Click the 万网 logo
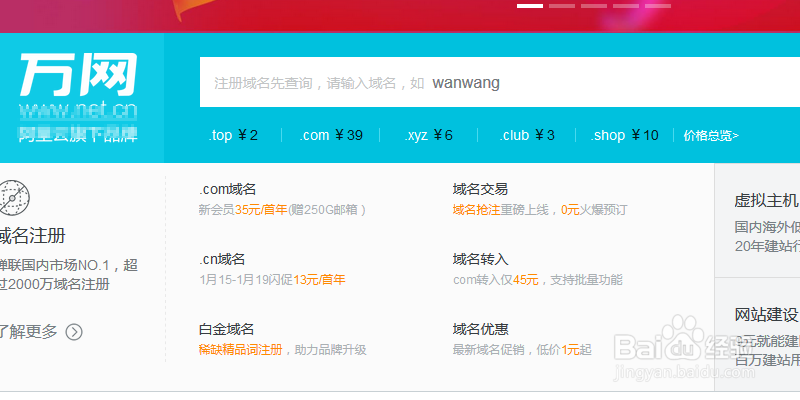800x400 pixels. (x=78, y=75)
